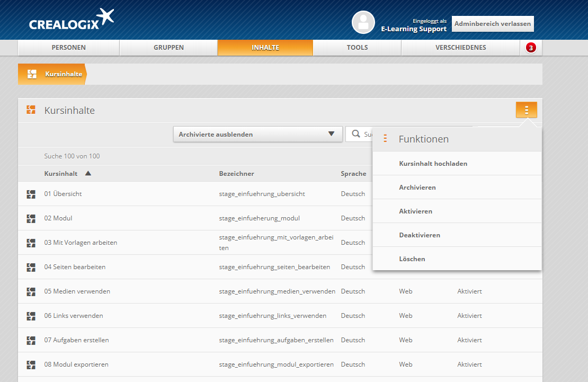The image size is (588, 382).
Task: Select Archivieren in the Funktionen menu
Action: click(x=417, y=188)
